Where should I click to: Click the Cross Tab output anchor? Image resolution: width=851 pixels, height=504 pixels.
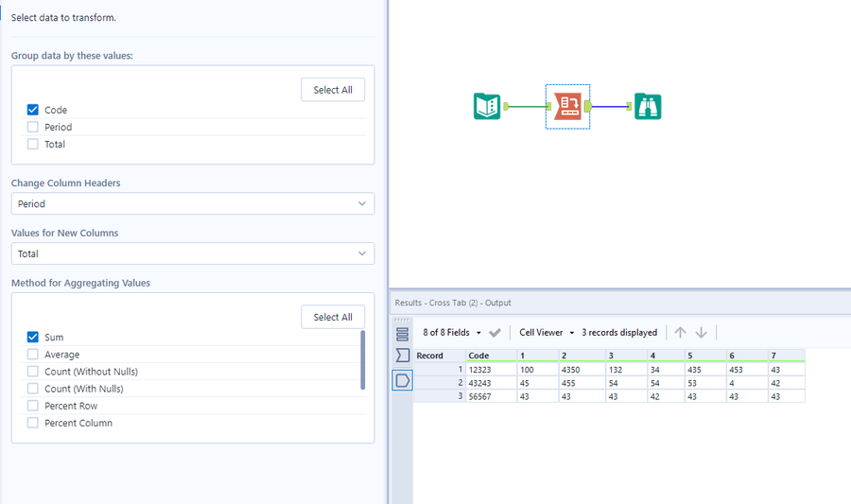tap(588, 106)
